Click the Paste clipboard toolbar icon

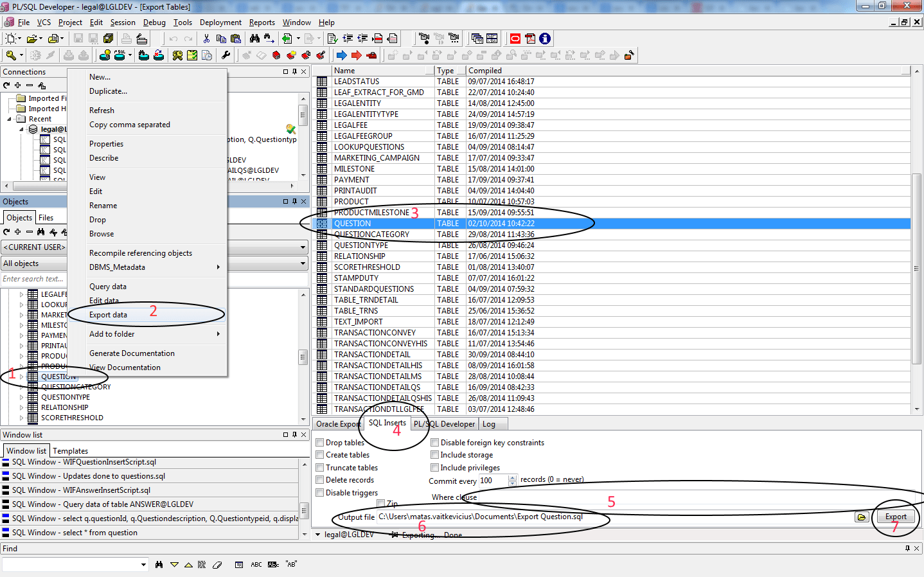click(235, 38)
